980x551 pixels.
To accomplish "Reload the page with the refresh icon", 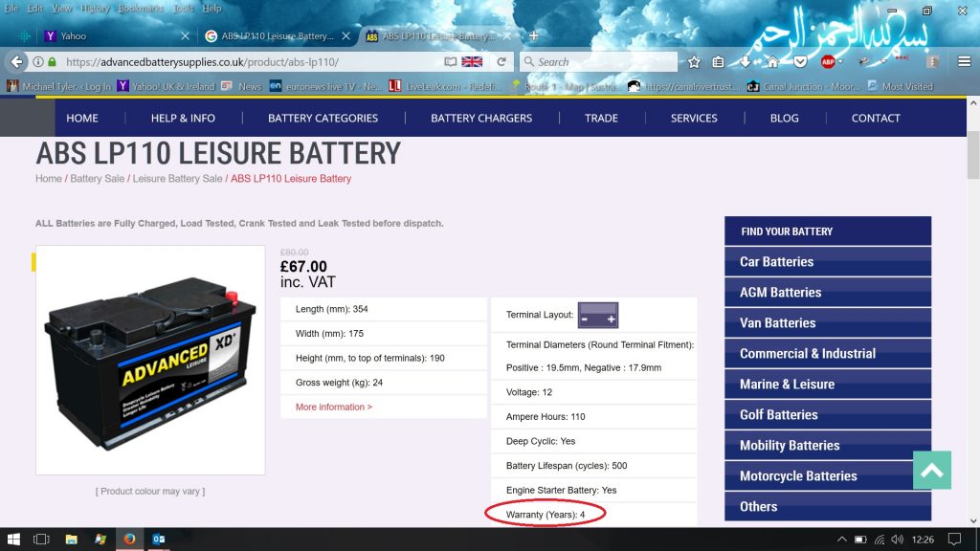I will pyautogui.click(x=501, y=62).
